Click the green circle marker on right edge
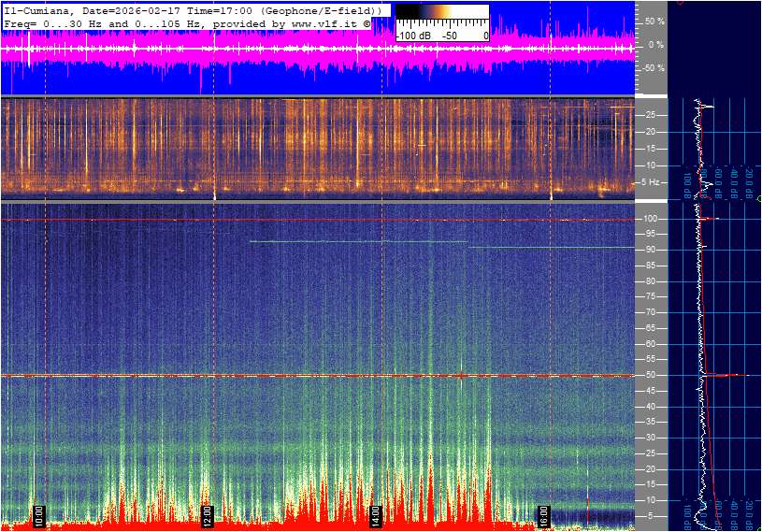The height and width of the screenshot is (532, 762). click(x=758, y=199)
